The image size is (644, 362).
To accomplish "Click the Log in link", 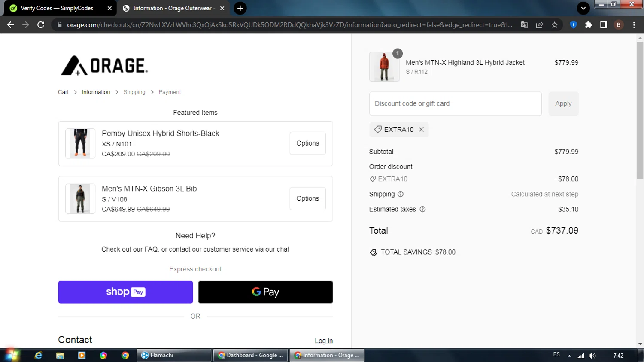I will (324, 341).
